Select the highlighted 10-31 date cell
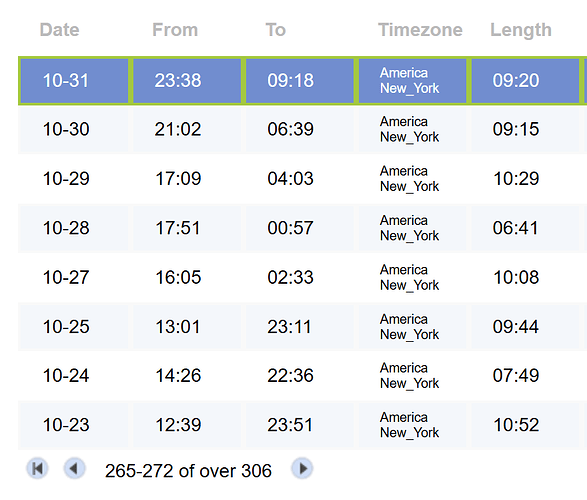The image size is (587, 500). coord(74,80)
